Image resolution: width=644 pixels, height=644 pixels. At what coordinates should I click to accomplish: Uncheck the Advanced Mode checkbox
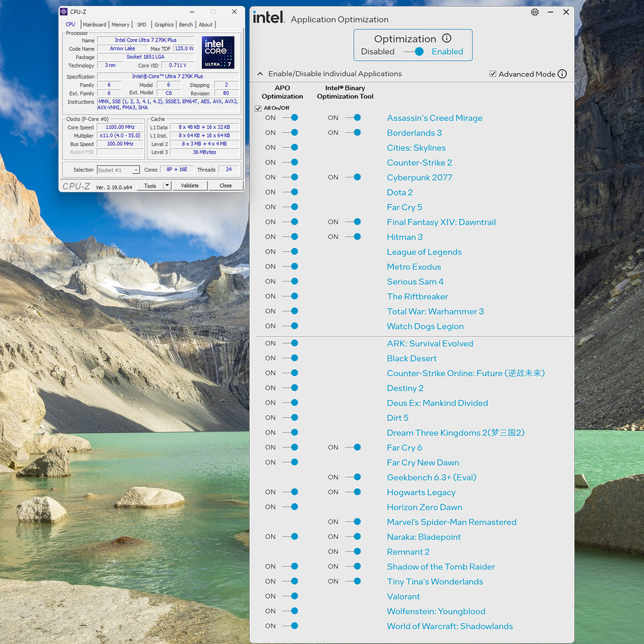tap(492, 74)
